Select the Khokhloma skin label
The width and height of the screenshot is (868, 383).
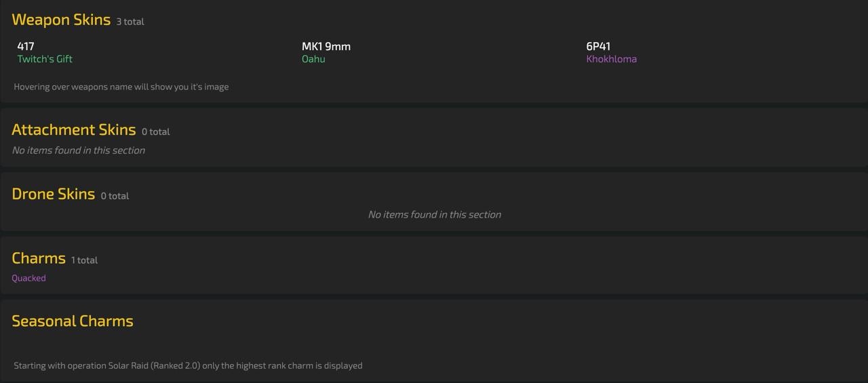611,59
